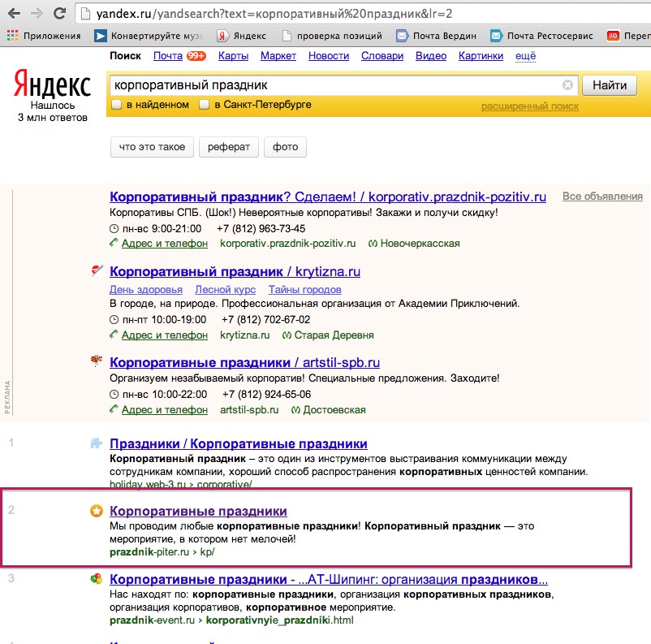Reload the page with refresh icon
Image resolution: width=651 pixels, height=644 pixels.
(60, 13)
